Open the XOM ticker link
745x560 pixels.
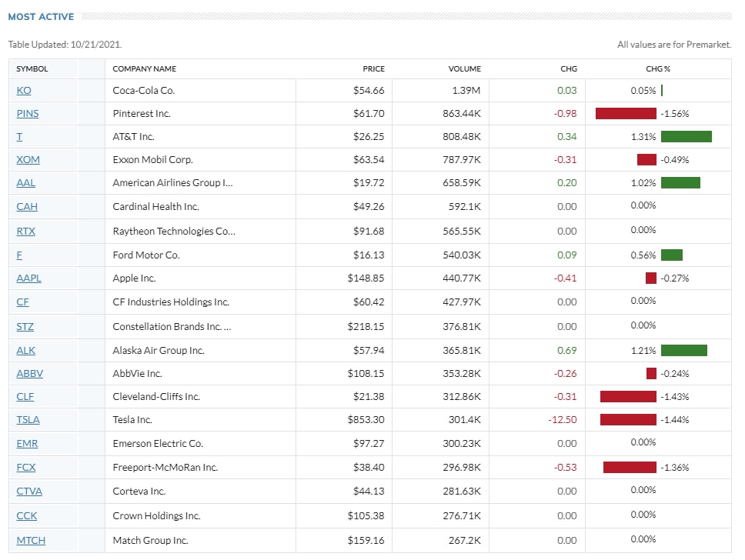28,159
